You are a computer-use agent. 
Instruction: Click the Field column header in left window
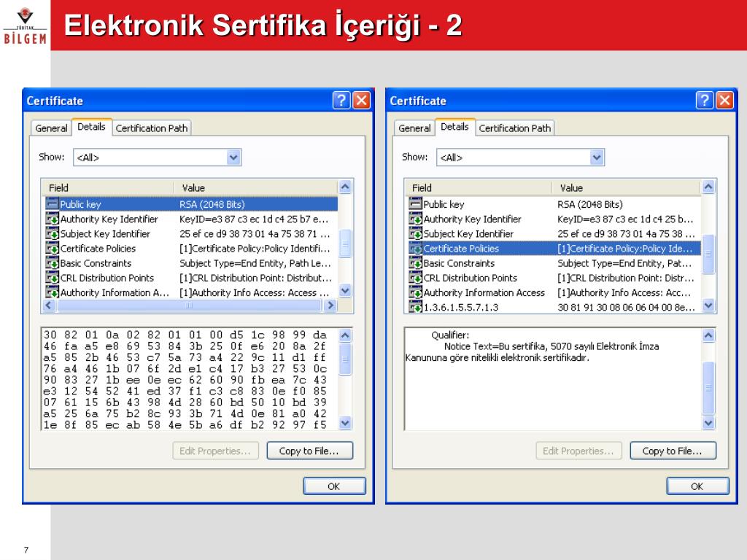click(109, 187)
